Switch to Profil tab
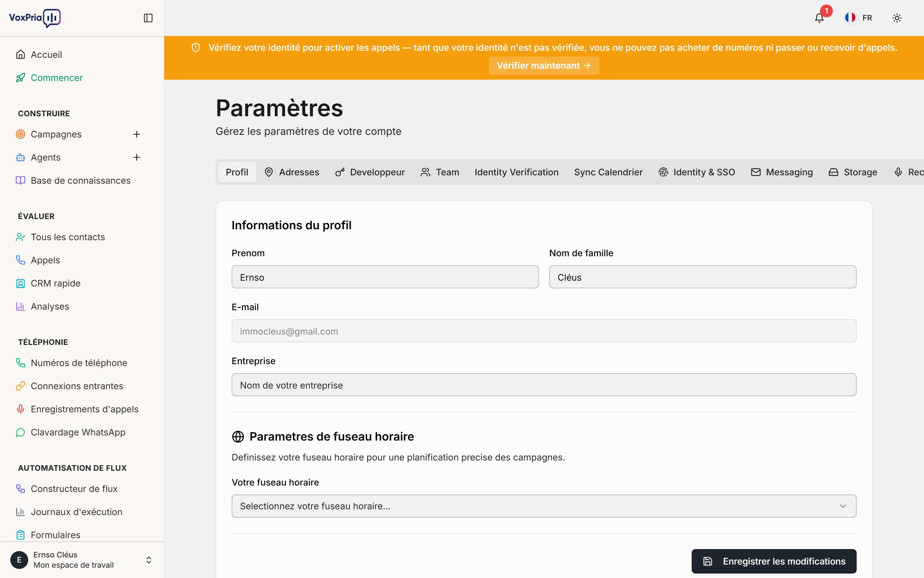924x578 pixels. (x=237, y=172)
